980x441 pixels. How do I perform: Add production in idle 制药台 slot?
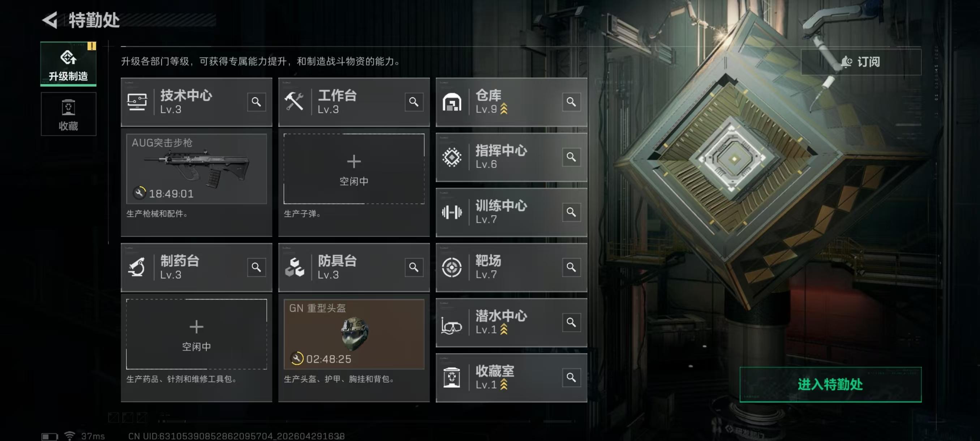(196, 334)
